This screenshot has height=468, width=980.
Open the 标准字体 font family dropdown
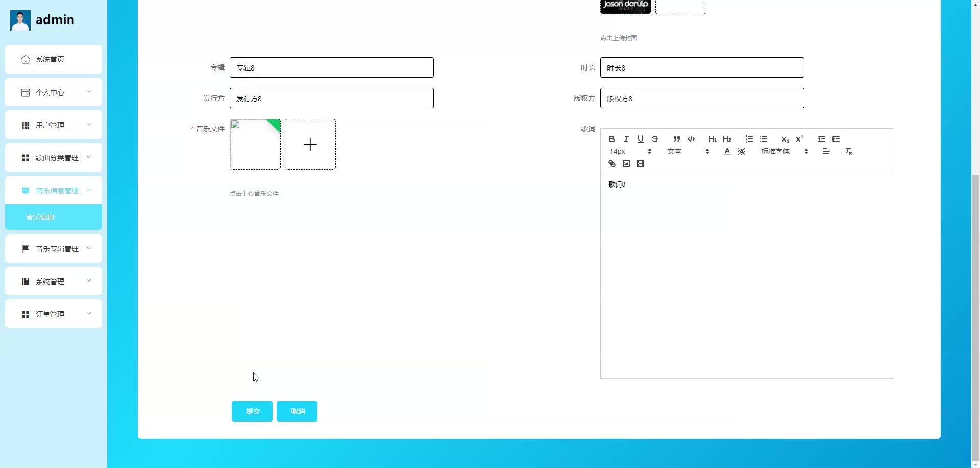click(x=785, y=151)
